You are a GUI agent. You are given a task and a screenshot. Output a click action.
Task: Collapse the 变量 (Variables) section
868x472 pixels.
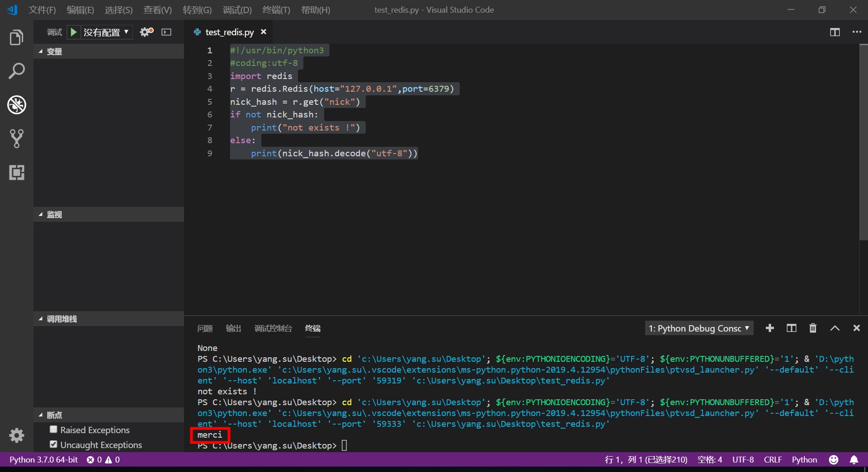tap(108, 51)
